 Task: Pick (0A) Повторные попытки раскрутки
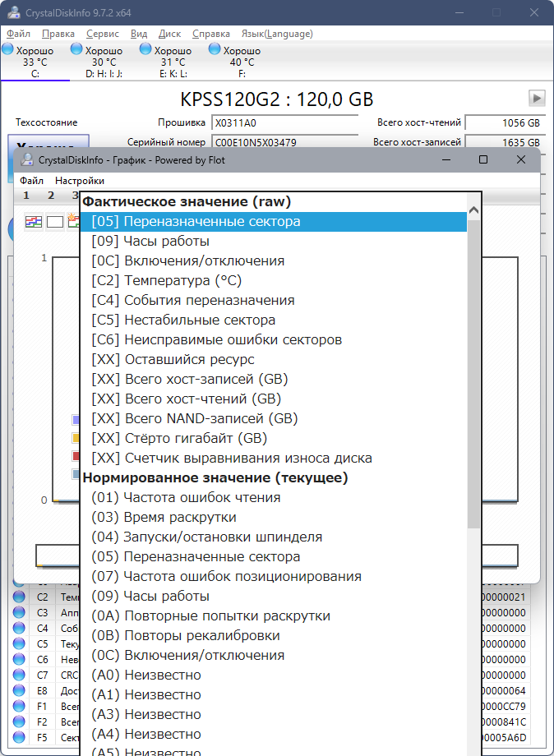click(x=274, y=616)
